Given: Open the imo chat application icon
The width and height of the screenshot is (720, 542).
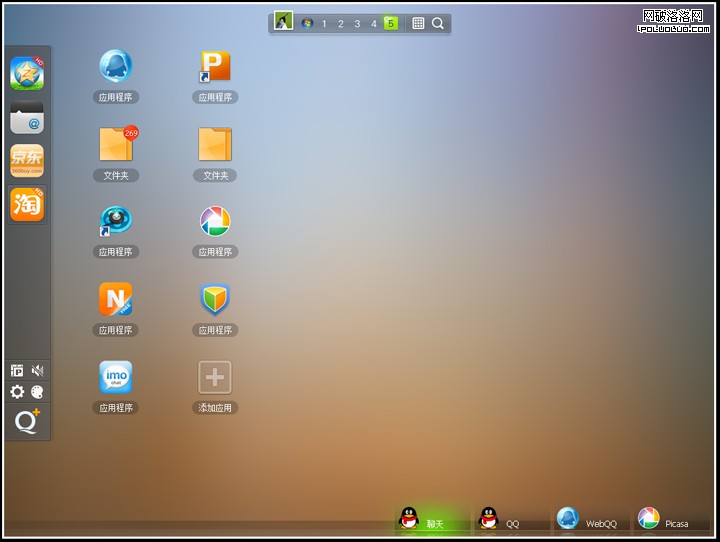Looking at the screenshot, I should click(116, 377).
